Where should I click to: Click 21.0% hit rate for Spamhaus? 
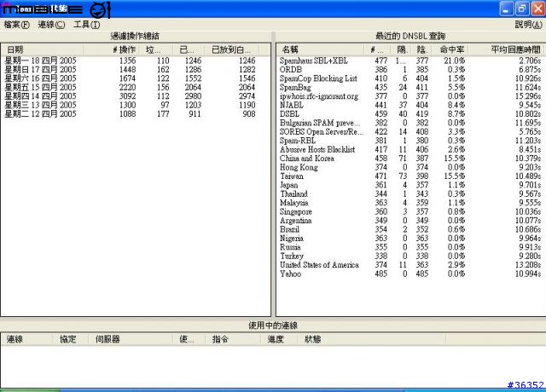coord(454,61)
